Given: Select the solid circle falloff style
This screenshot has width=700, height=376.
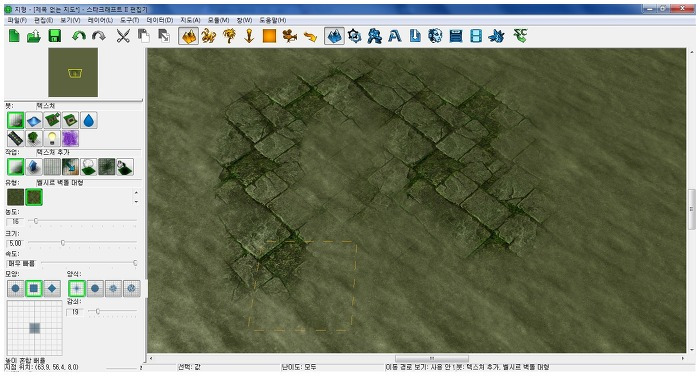Looking at the screenshot, I should click(95, 288).
